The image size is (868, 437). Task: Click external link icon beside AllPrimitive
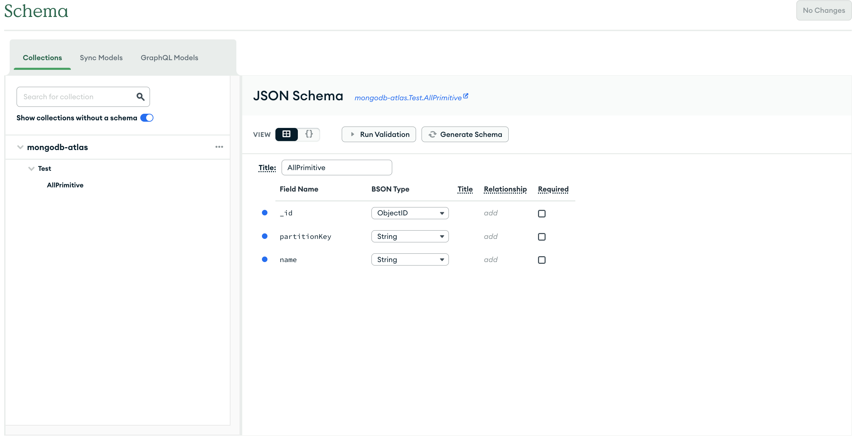pyautogui.click(x=466, y=96)
